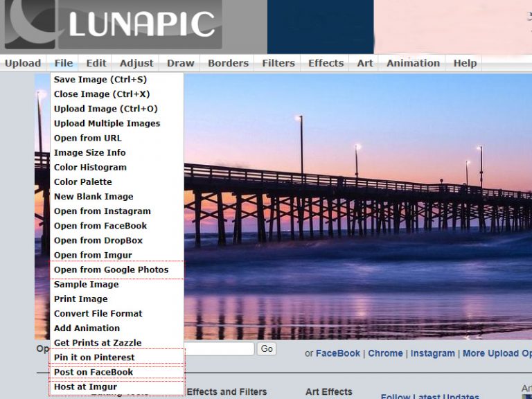Screen dimensions: 532x399
Task: Select Host at Imgur
Action: click(117, 387)
